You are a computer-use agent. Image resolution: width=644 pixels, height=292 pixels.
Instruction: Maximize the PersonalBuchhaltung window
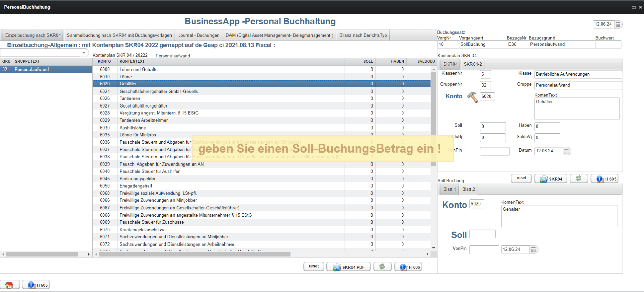pyautogui.click(x=633, y=7)
